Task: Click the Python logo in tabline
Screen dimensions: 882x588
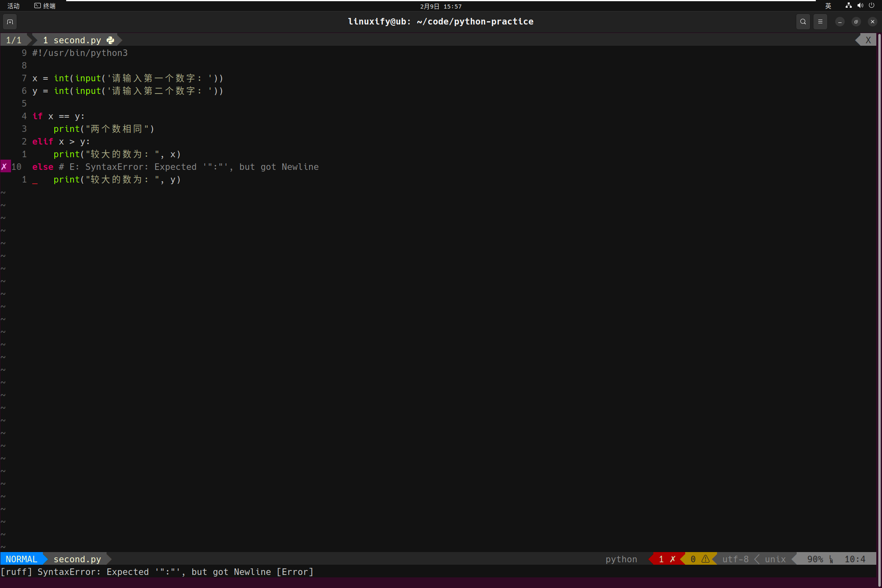Action: 110,40
